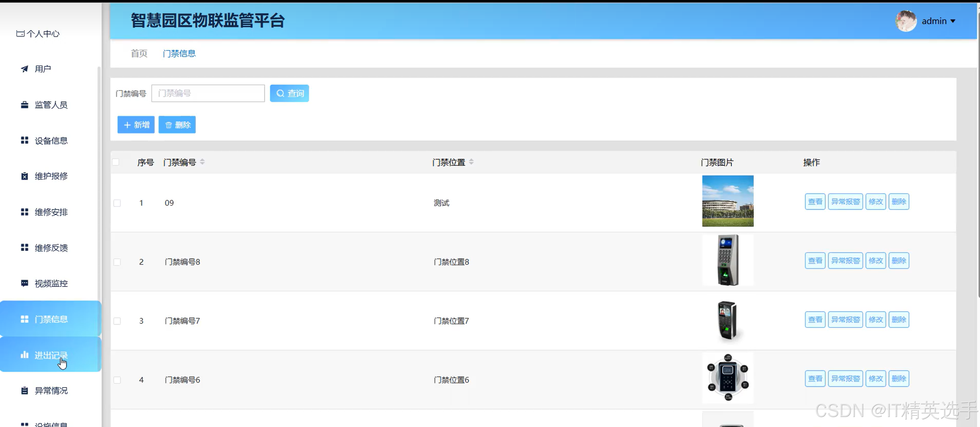Click 删除 for row 门禁编号7

pos(899,320)
